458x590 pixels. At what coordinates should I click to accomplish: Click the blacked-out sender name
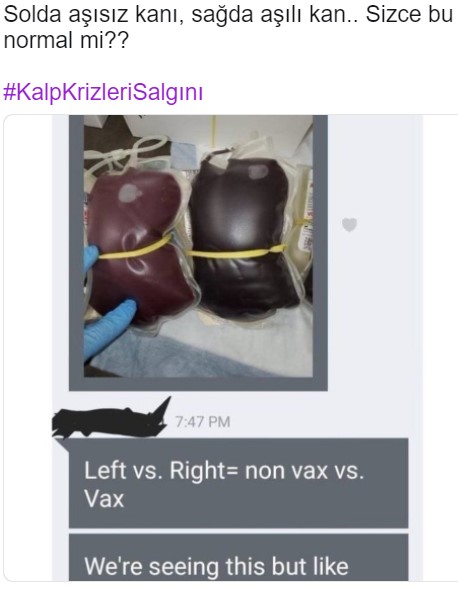click(x=111, y=418)
